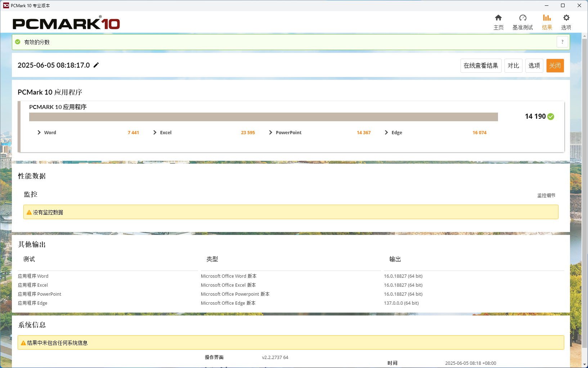Screen dimensions: 588x368
Task: Click the 时间 value 2025-06-05 08:18 +08:00
Action: pyautogui.click(x=471, y=363)
